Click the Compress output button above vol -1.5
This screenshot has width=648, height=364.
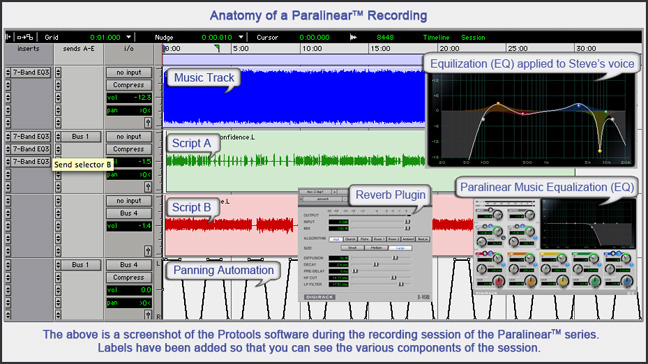click(129, 149)
